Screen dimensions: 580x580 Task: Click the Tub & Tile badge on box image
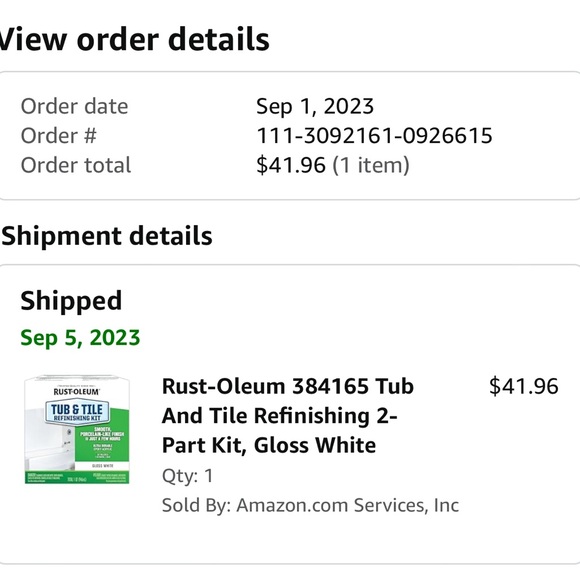[77, 411]
